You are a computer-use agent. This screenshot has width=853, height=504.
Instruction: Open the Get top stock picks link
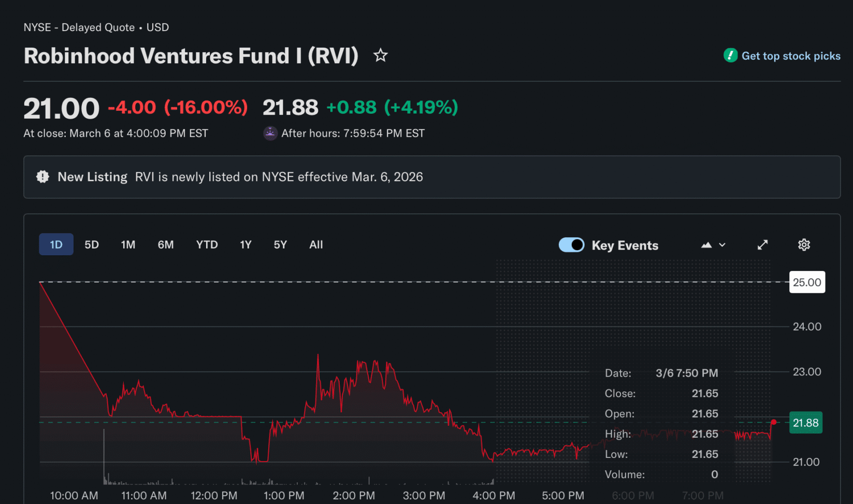point(790,56)
